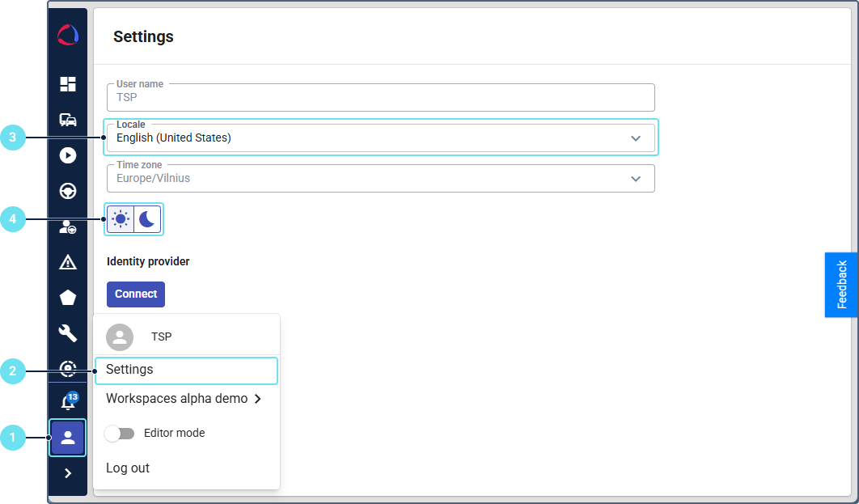
Task: Open the Locale dropdown
Action: click(x=380, y=138)
